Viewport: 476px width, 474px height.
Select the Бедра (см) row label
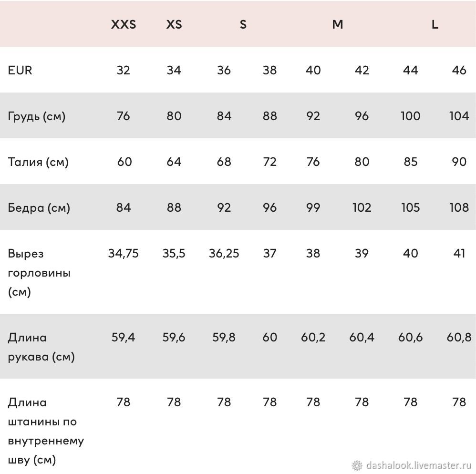[39, 208]
